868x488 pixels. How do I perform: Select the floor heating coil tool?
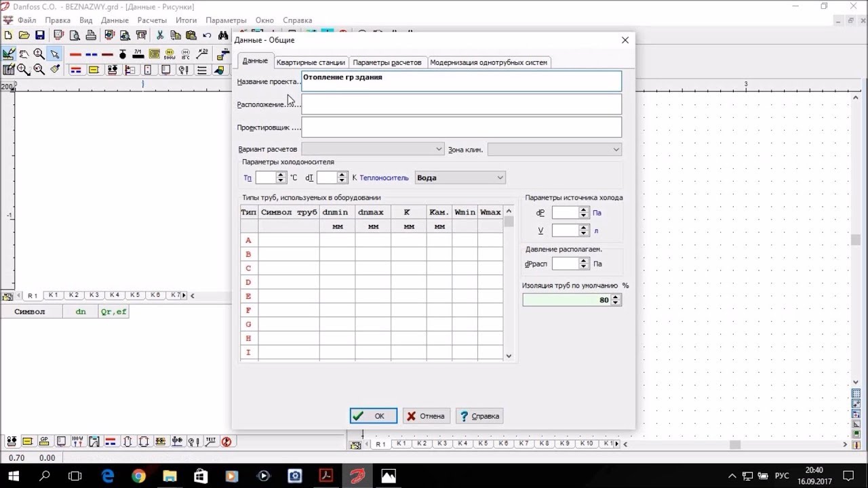154,54
